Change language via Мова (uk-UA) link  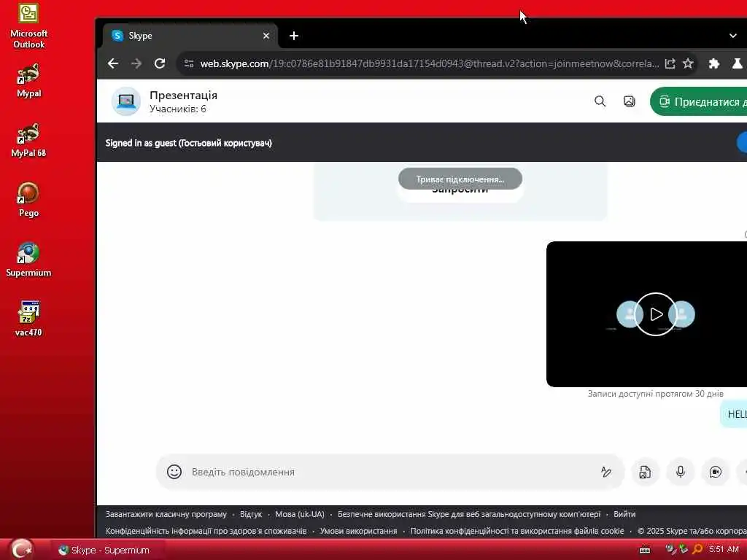click(300, 514)
